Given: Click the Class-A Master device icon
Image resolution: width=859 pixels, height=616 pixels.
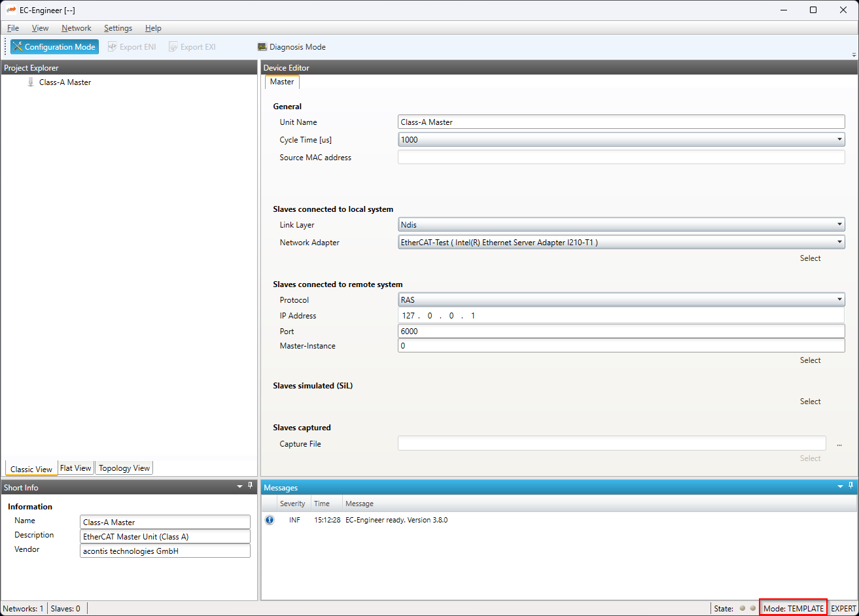Looking at the screenshot, I should pyautogui.click(x=30, y=82).
